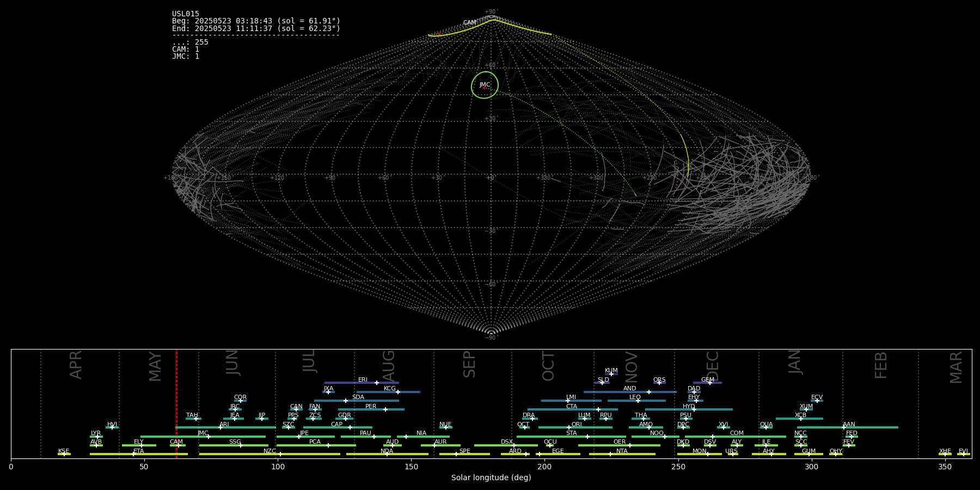Click the URS shower label
980x490 pixels.
click(x=731, y=451)
